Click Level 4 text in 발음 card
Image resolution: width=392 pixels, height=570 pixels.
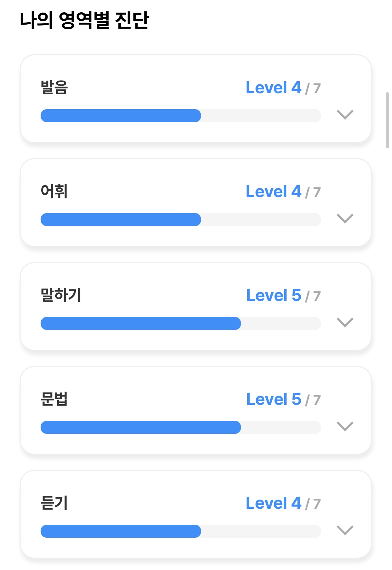pos(274,88)
